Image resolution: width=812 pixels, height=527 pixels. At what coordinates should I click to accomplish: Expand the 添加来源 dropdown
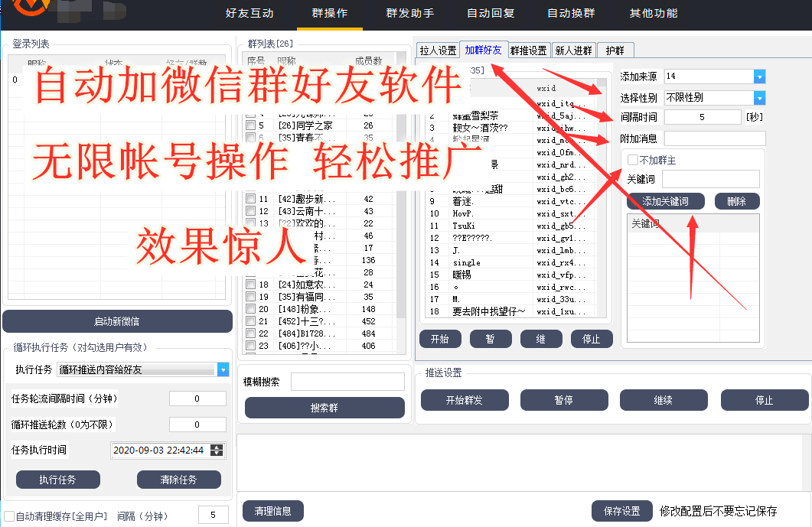pyautogui.click(x=759, y=76)
